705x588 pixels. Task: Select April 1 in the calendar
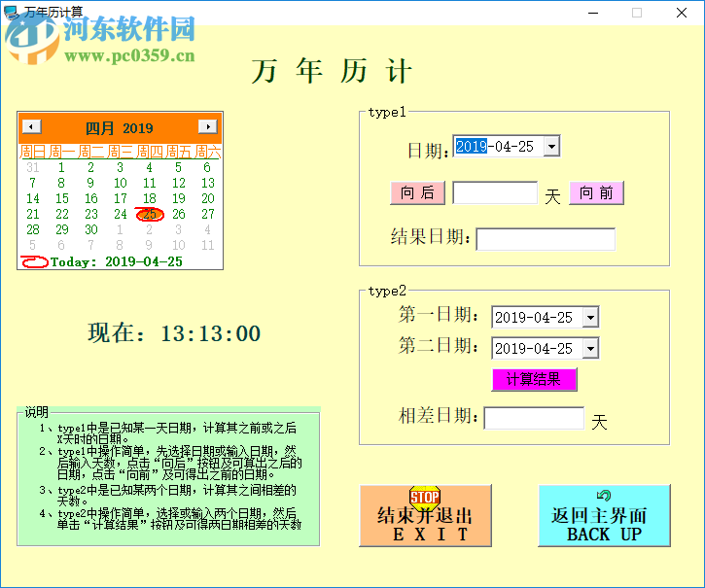coord(61,168)
